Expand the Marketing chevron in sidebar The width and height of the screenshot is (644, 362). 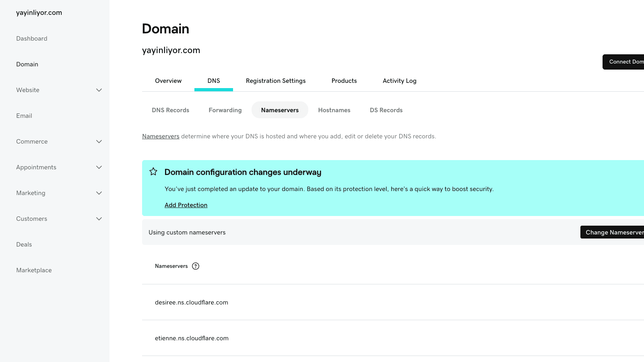(99, 193)
